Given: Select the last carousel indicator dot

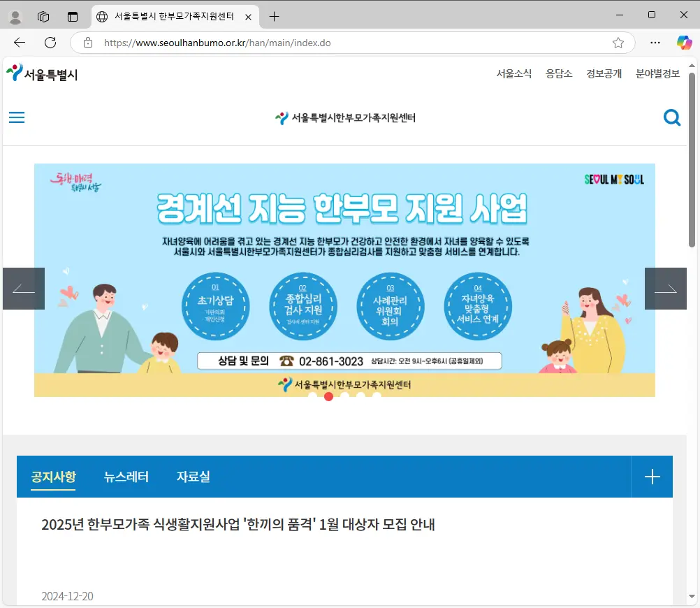Looking at the screenshot, I should (377, 396).
